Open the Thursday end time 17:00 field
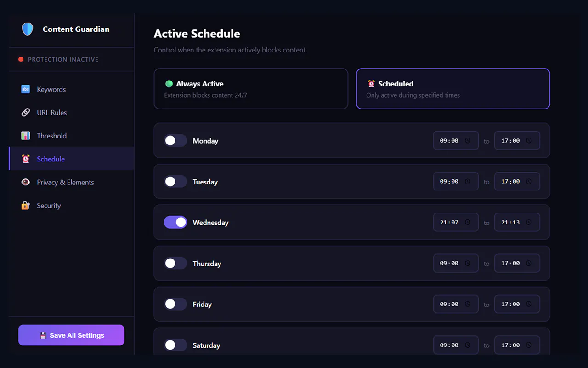Viewport: 588px width, 368px height. 517,263
